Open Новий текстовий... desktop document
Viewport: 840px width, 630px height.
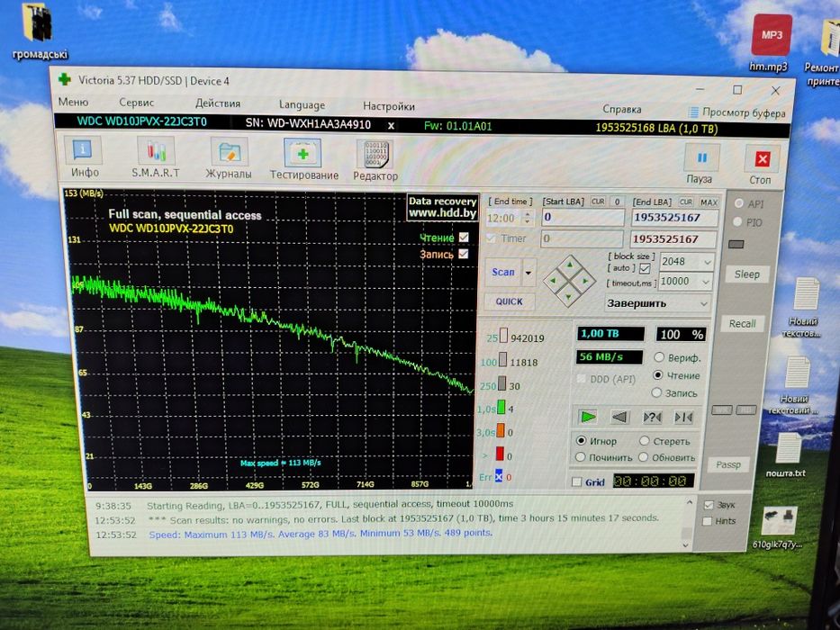coord(796,384)
